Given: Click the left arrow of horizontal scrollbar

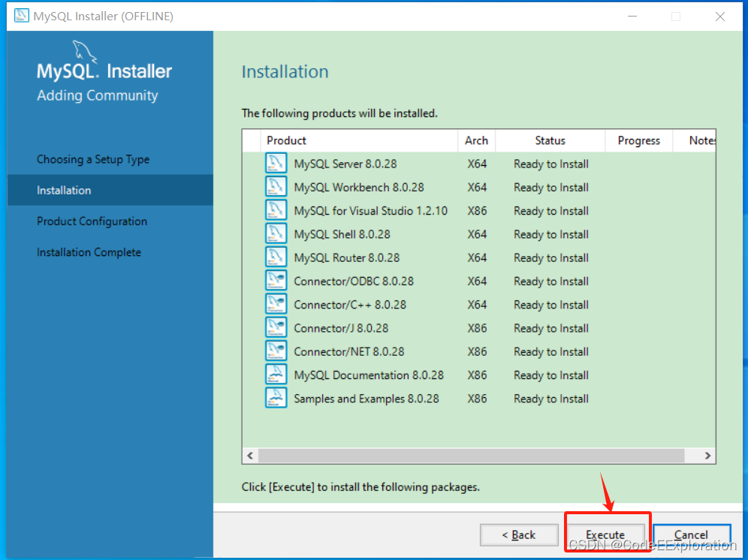Looking at the screenshot, I should pos(250,456).
